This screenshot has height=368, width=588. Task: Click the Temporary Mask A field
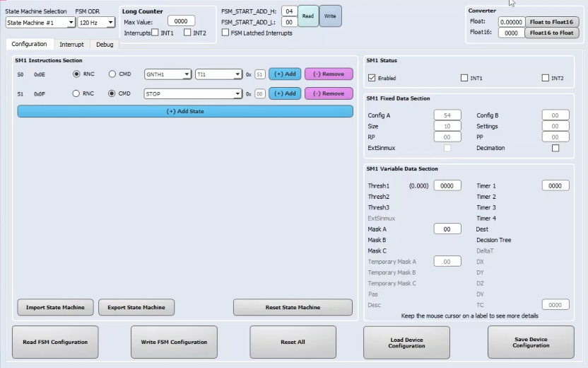[447, 261]
